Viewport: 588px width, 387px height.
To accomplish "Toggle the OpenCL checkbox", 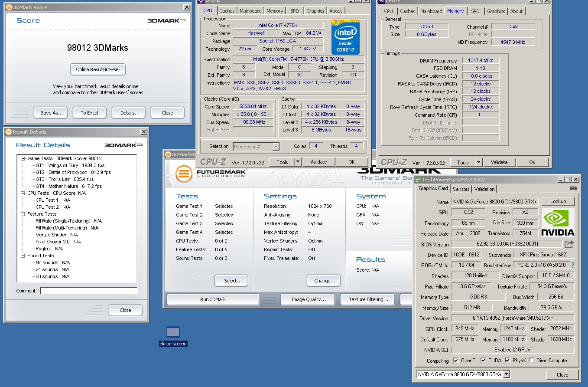I will (x=455, y=361).
